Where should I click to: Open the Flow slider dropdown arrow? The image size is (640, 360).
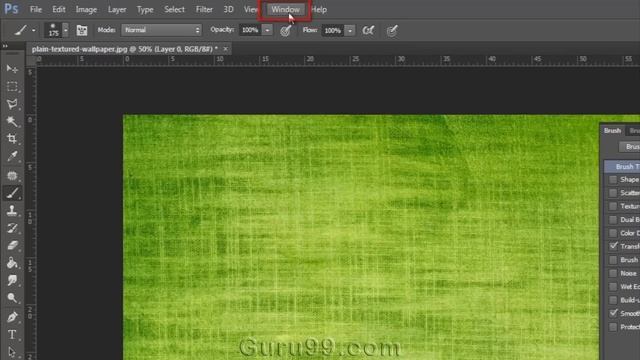pyautogui.click(x=350, y=30)
